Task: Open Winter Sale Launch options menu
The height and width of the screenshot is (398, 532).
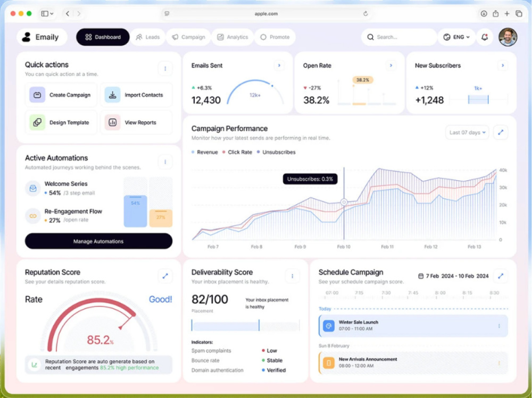Action: coord(499,326)
